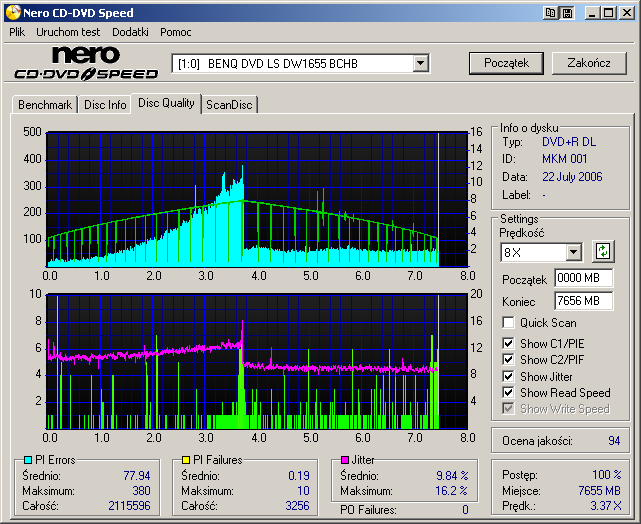
Task: Click the PI Failures average 0.19
Action: 299,476
